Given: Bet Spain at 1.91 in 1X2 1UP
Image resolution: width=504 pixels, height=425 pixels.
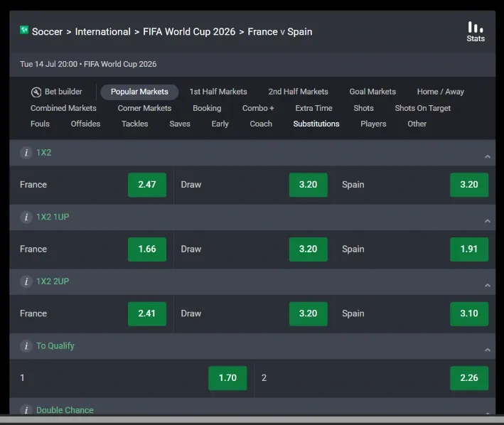Looking at the screenshot, I should 469,249.
